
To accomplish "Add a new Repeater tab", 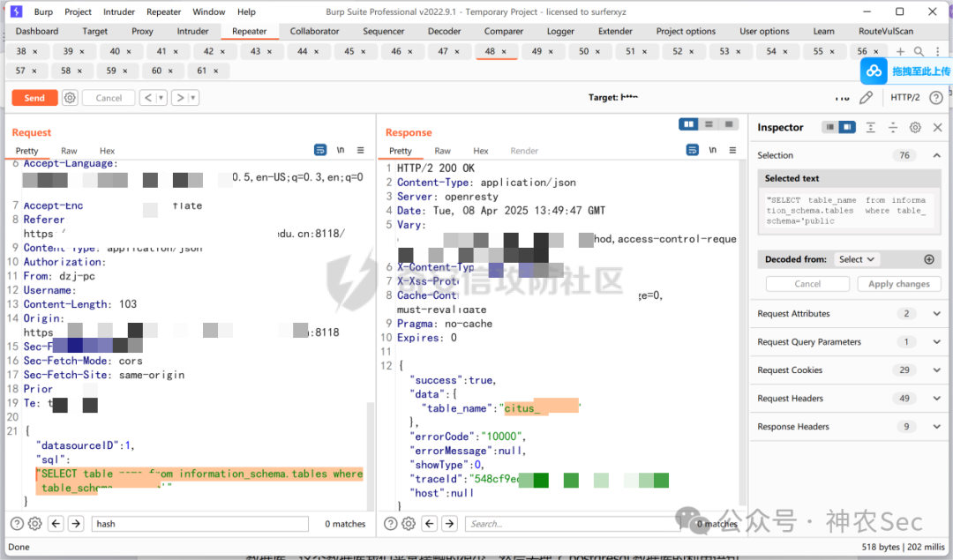I will click(x=900, y=52).
